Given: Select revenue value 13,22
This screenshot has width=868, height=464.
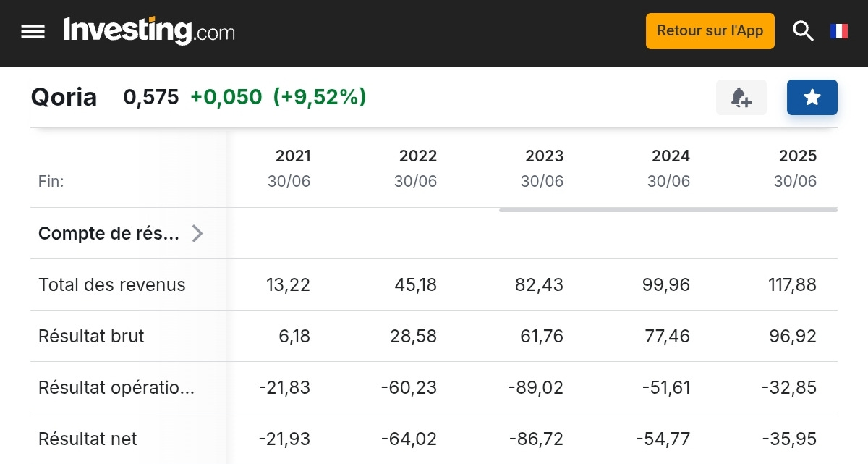Looking at the screenshot, I should pyautogui.click(x=287, y=285).
